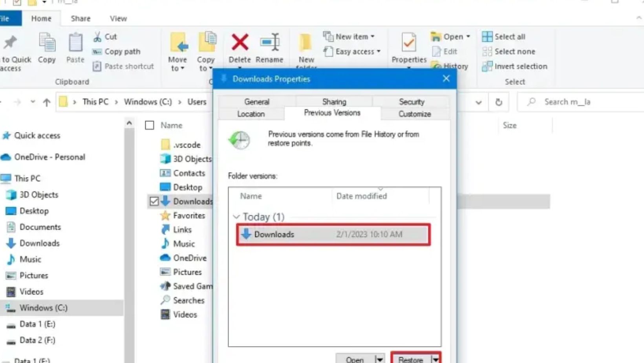The width and height of the screenshot is (644, 363).
Task: Sort versions by Date modified column
Action: (x=361, y=196)
